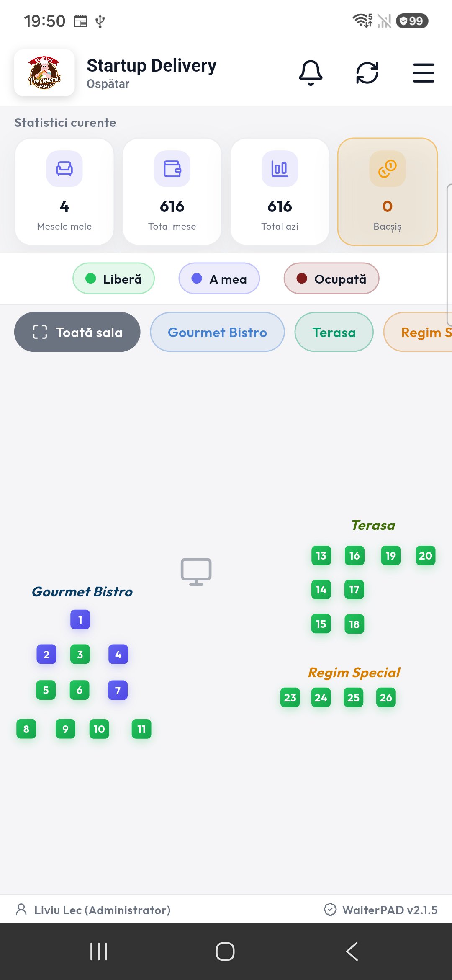This screenshot has width=452, height=980.
Task: Select the Bacșiș tips card
Action: coord(388,192)
